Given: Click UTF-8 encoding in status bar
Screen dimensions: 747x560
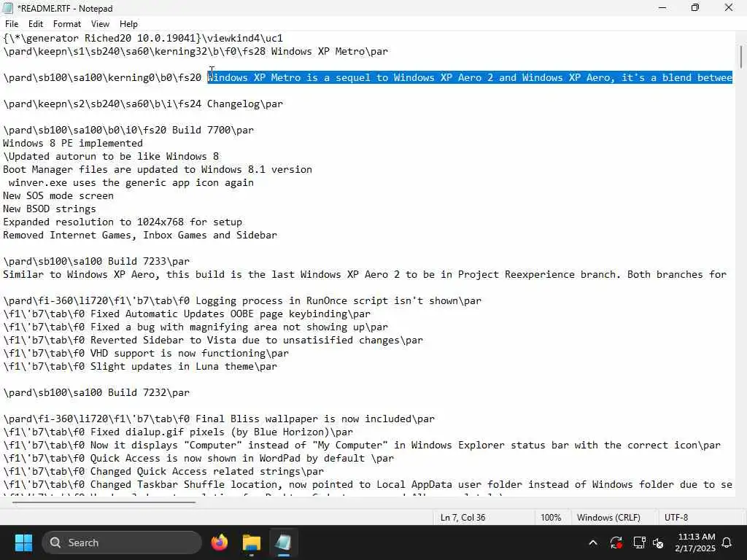Looking at the screenshot, I should tap(676, 517).
